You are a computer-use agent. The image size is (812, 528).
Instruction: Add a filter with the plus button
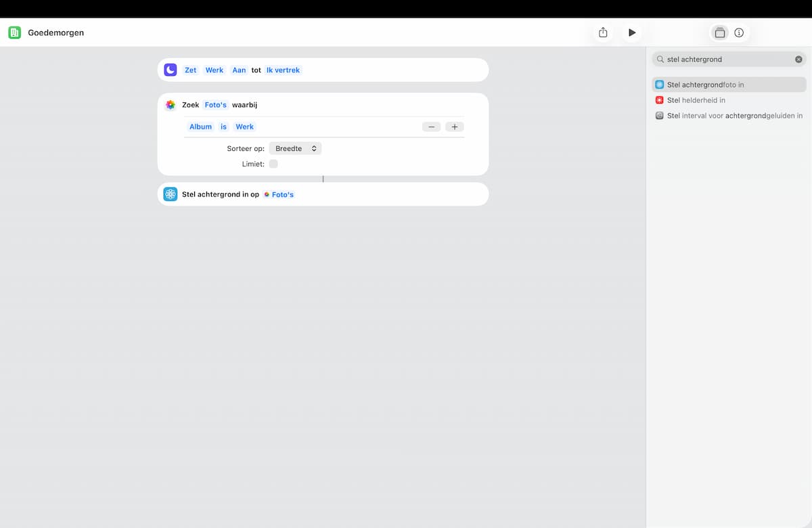point(454,127)
